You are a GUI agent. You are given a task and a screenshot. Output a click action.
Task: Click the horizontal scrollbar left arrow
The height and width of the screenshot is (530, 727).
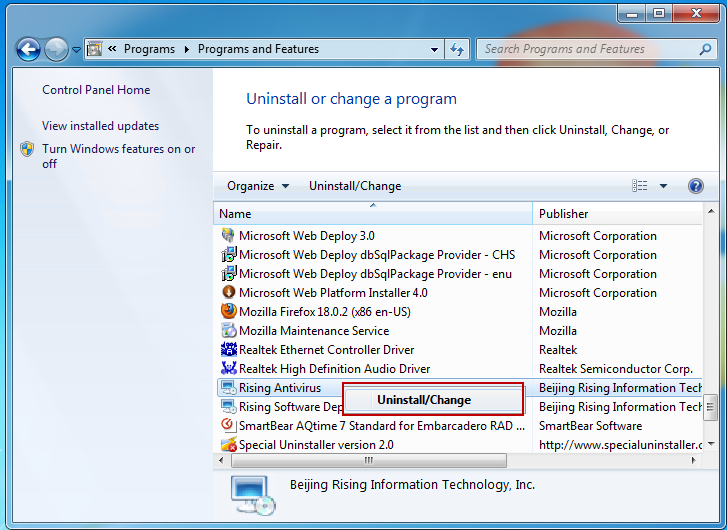pyautogui.click(x=221, y=460)
